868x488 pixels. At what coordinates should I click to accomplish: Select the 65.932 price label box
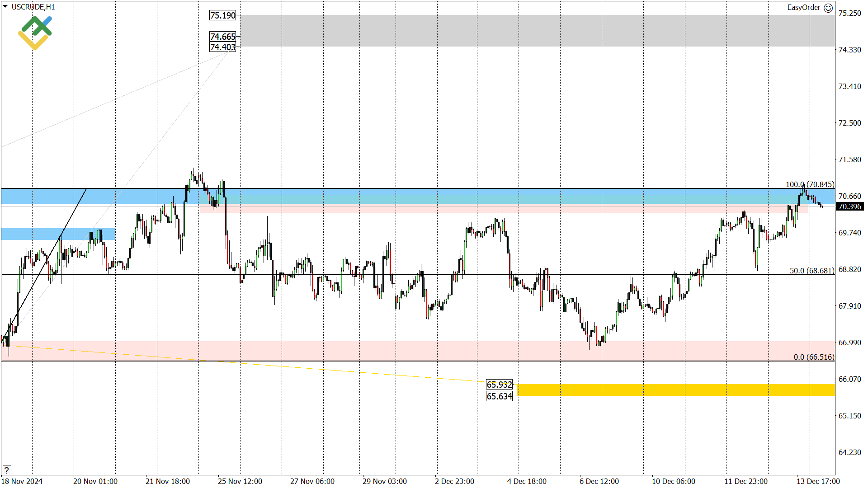pos(499,385)
